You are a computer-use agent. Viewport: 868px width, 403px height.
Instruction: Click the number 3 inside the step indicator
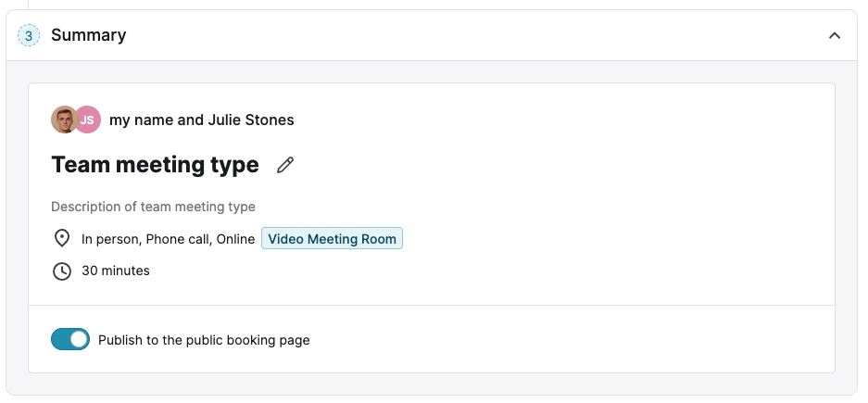click(x=29, y=36)
